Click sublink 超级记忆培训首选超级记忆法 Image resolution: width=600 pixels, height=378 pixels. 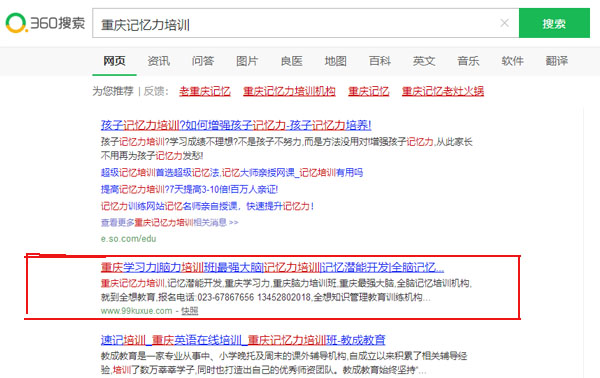(x=232, y=173)
